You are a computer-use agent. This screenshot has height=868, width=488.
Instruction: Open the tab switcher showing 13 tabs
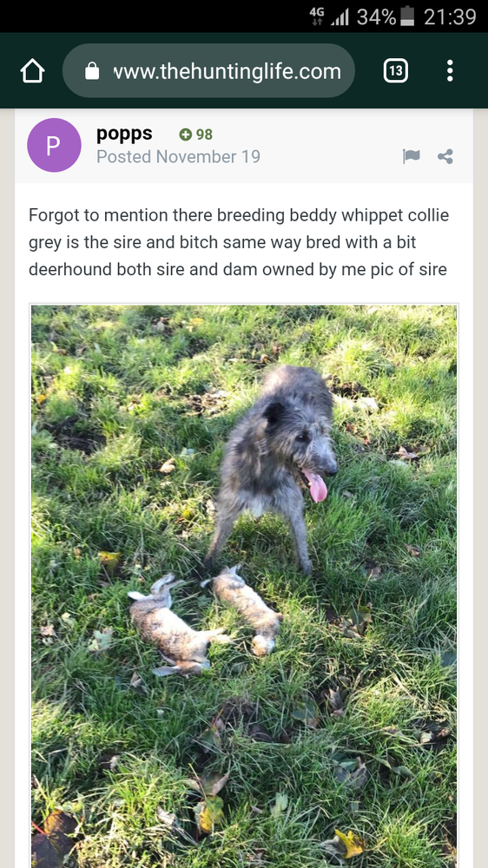coord(395,71)
